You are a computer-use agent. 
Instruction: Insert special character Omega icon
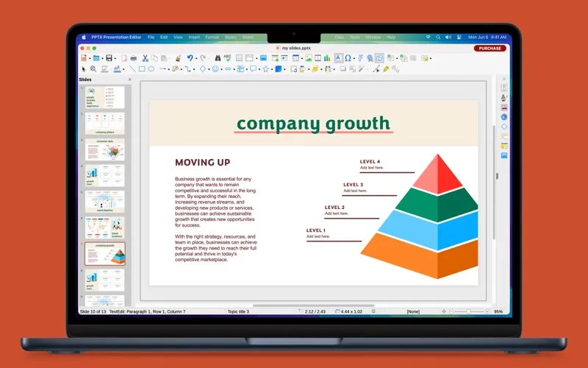(x=348, y=58)
